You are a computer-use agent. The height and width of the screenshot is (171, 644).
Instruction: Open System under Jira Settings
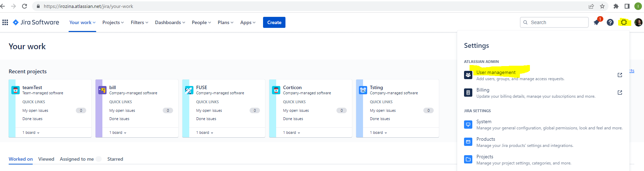click(x=484, y=121)
